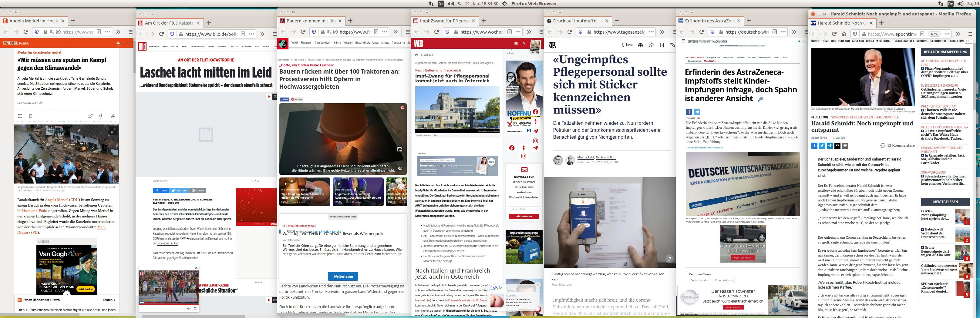
Task: Select the 'Angela Merkel im Hochw' tab
Action: pyautogui.click(x=34, y=21)
